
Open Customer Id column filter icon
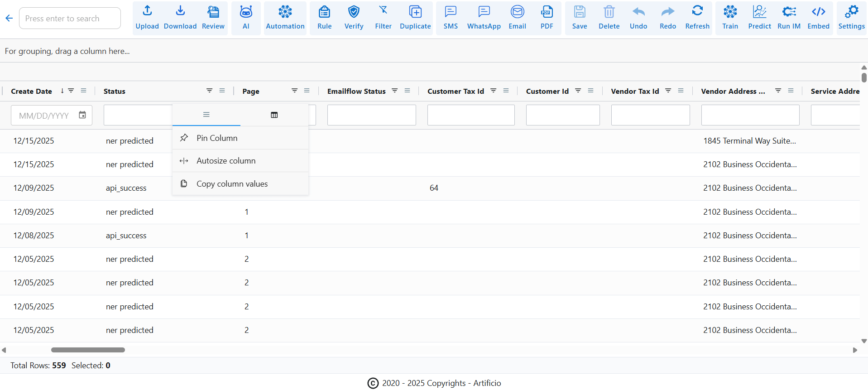point(578,91)
